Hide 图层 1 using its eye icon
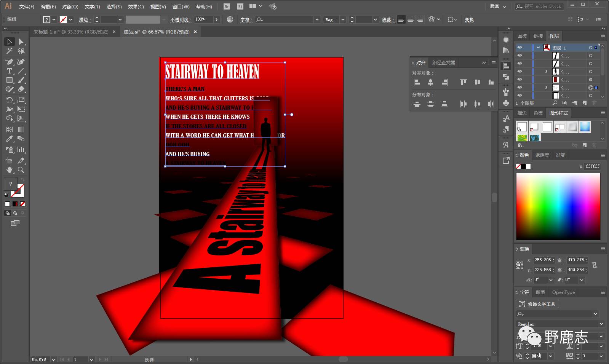 click(519, 48)
